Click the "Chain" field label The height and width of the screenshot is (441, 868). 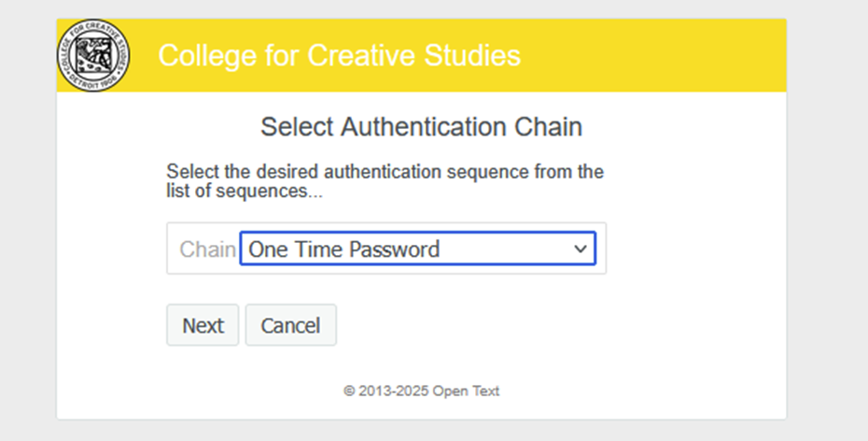pyautogui.click(x=207, y=249)
